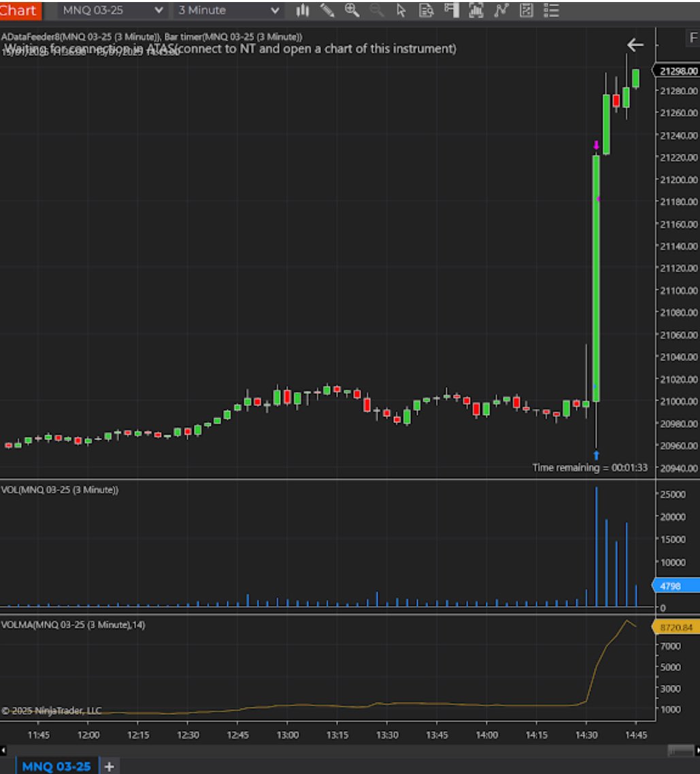Viewport: 700px width, 774px height.
Task: Click the Waiting for connection in ATAS message
Action: [231, 49]
